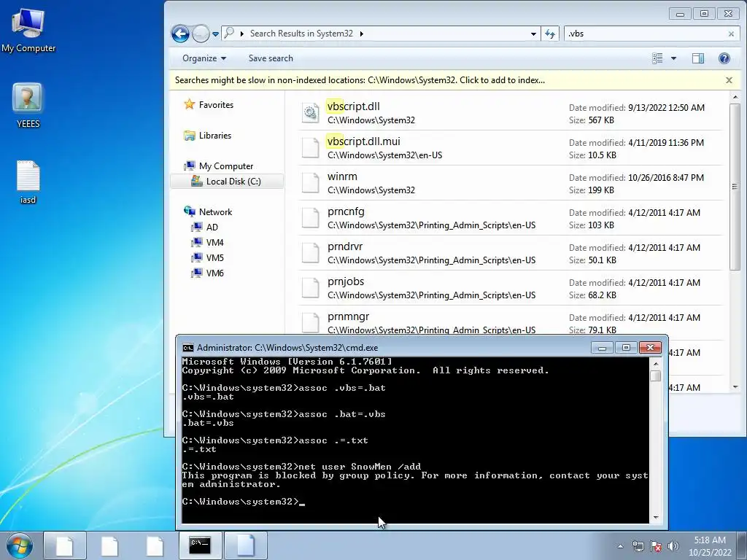Open recent pages dropdown arrow in Explorer

215,34
